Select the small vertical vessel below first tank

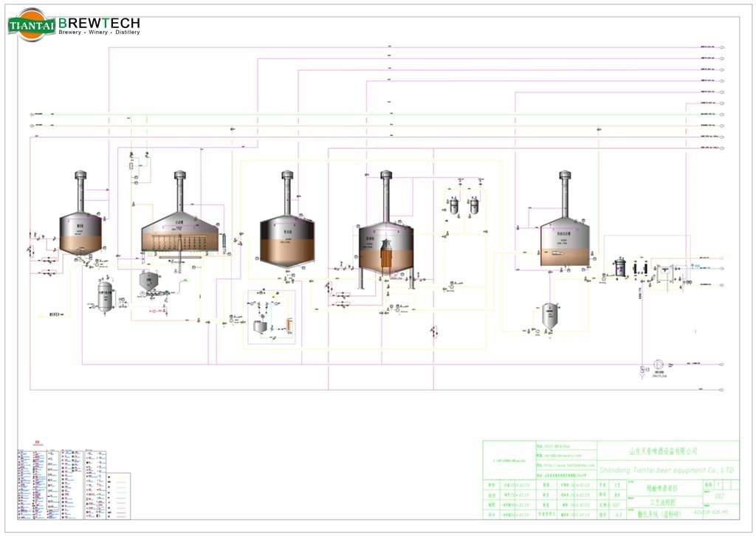(106, 297)
